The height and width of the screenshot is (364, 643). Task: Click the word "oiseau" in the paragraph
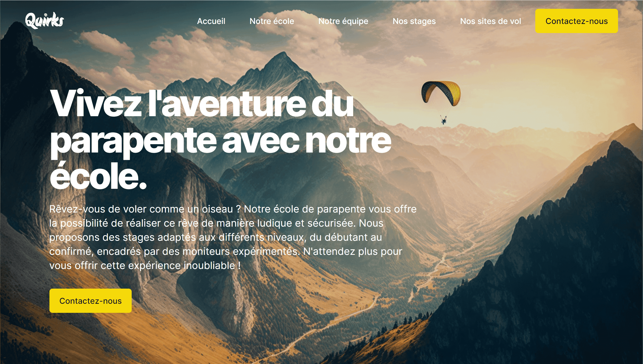217,209
